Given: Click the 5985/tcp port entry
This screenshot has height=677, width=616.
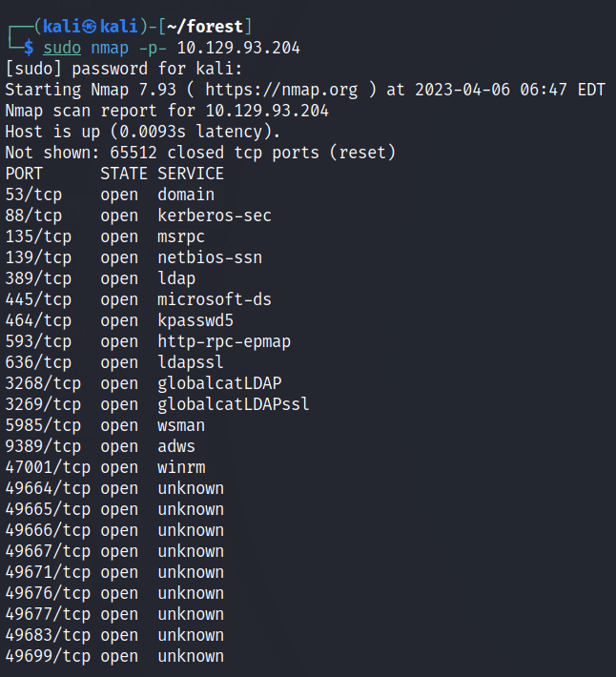Looking at the screenshot, I should (43, 425).
